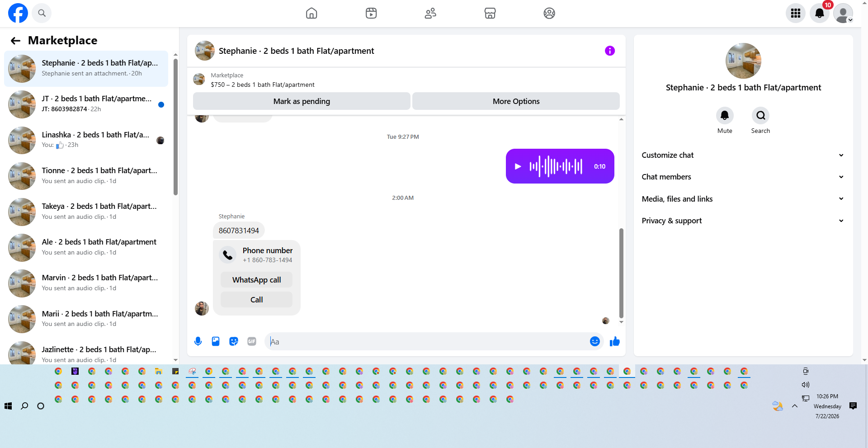Open the account profile menu
The width and height of the screenshot is (868, 448).
tap(843, 13)
